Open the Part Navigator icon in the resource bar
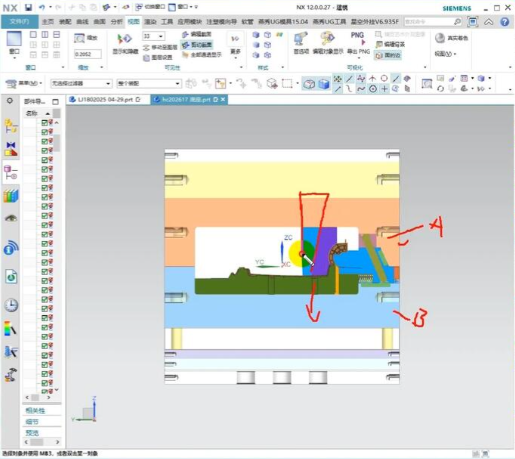The image size is (515, 459). coord(11,173)
